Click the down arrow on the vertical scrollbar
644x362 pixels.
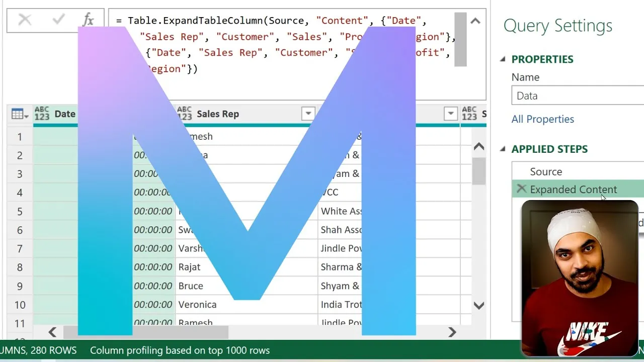click(x=478, y=305)
